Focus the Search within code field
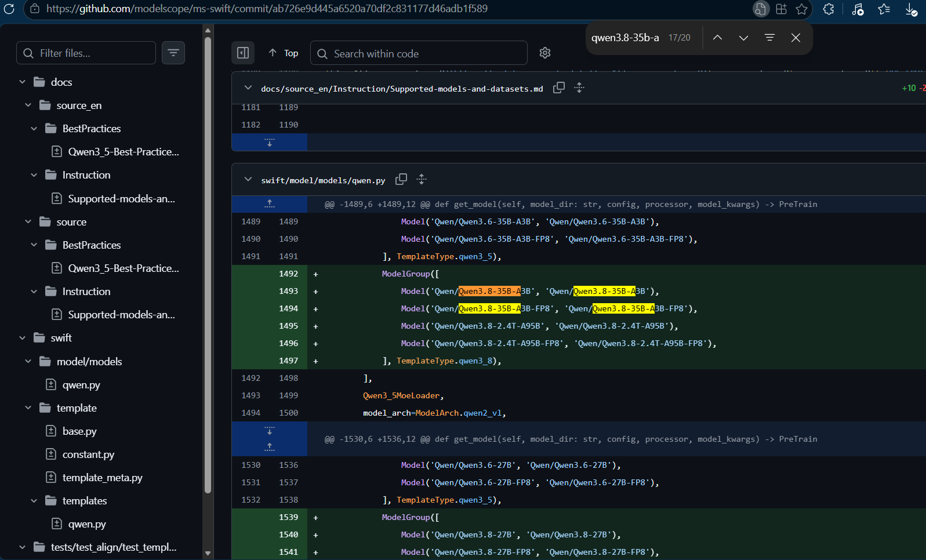 (x=419, y=53)
